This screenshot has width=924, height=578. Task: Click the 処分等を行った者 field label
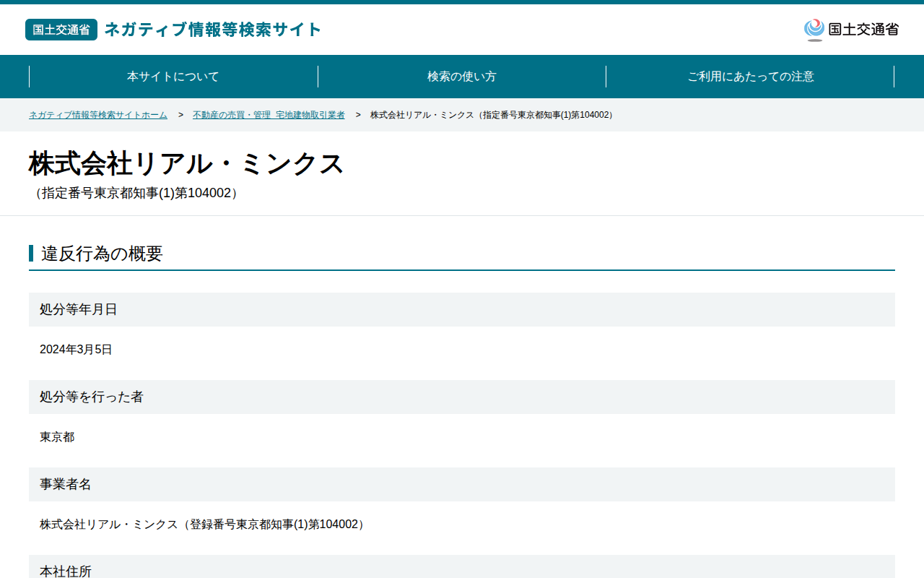(x=92, y=397)
